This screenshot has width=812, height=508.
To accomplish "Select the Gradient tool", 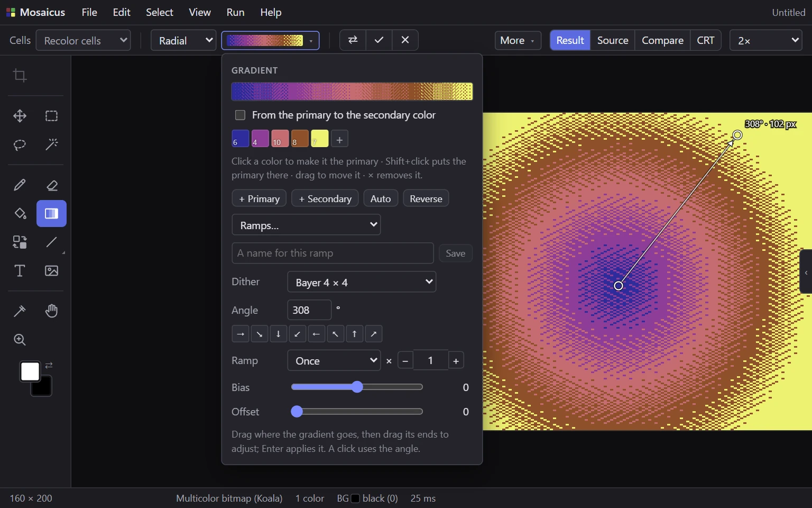I will [51, 214].
